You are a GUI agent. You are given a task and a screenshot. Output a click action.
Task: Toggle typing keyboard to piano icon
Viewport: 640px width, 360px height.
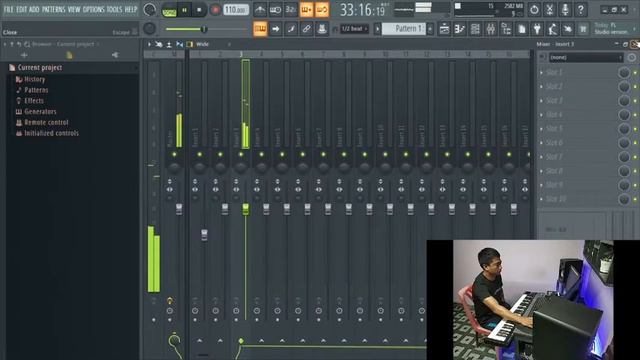[x=260, y=29]
